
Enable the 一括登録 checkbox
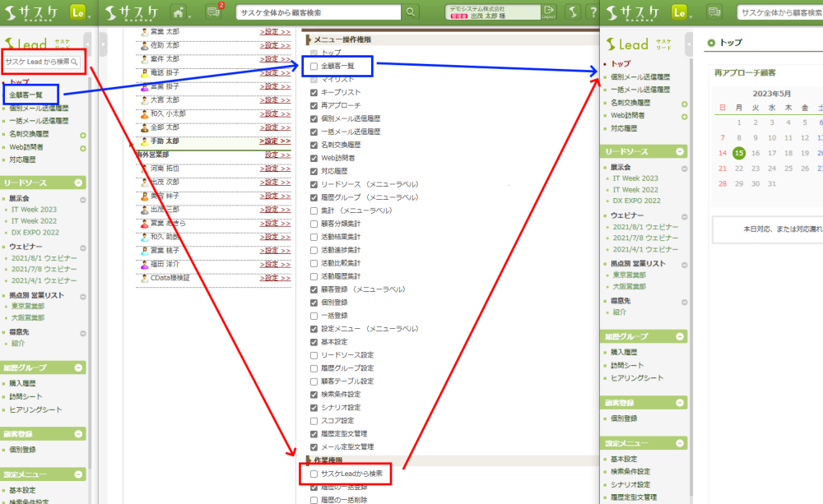pyautogui.click(x=314, y=316)
